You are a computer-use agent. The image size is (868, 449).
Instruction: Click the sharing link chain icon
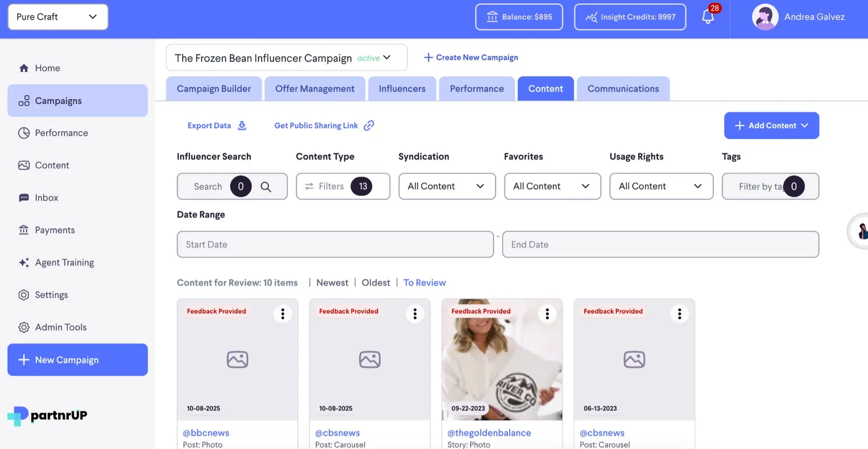coord(369,126)
